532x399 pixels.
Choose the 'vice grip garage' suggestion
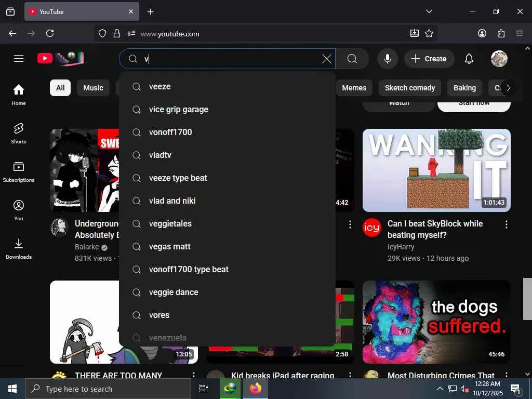pos(228,109)
